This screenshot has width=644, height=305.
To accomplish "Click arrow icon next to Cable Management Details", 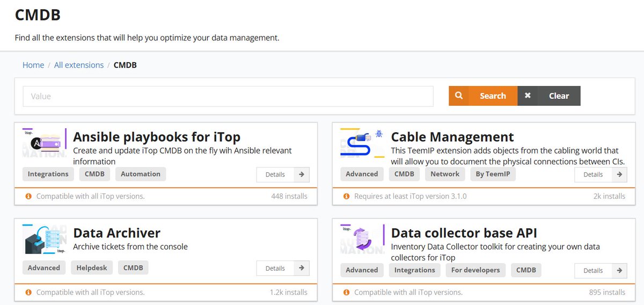I will pyautogui.click(x=619, y=175).
